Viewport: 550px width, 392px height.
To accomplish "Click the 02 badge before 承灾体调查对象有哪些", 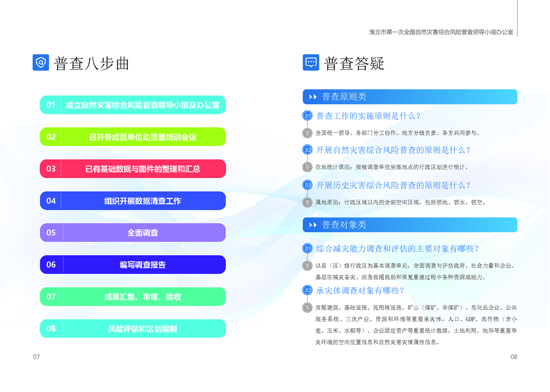I will pyautogui.click(x=307, y=290).
